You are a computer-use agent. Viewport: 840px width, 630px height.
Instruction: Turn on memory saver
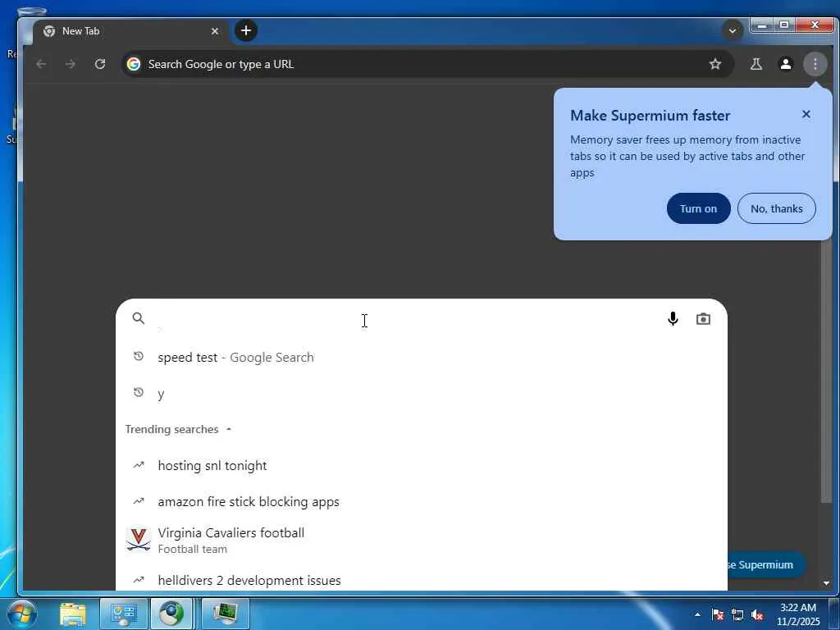(x=699, y=208)
